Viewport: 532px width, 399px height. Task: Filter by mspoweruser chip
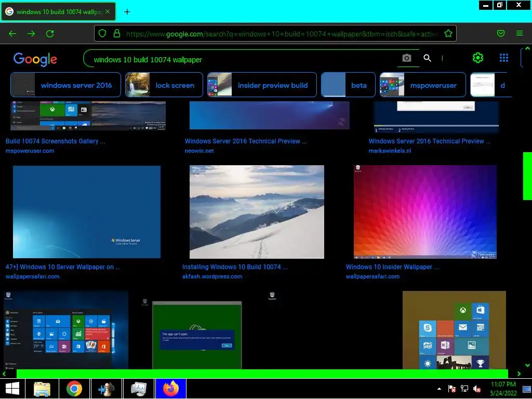coord(423,85)
